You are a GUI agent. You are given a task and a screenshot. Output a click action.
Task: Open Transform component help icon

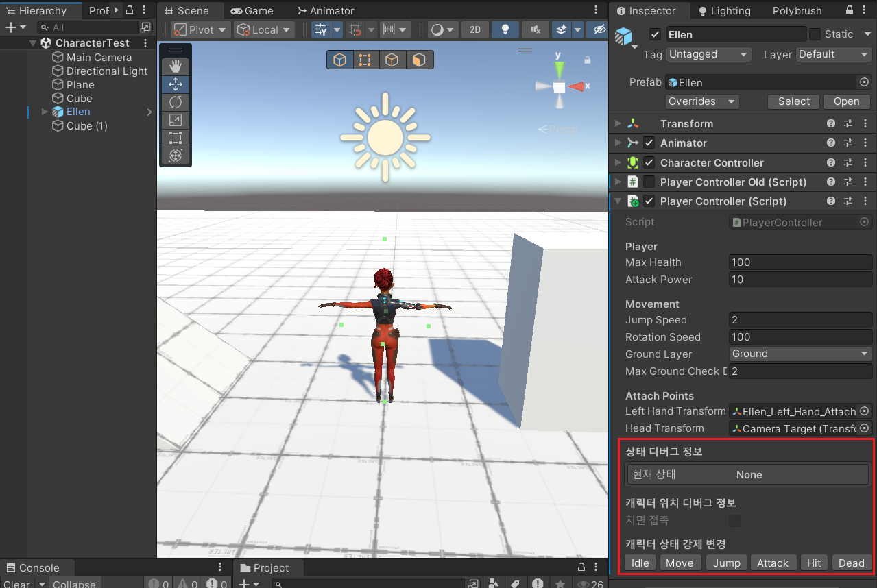[831, 123]
